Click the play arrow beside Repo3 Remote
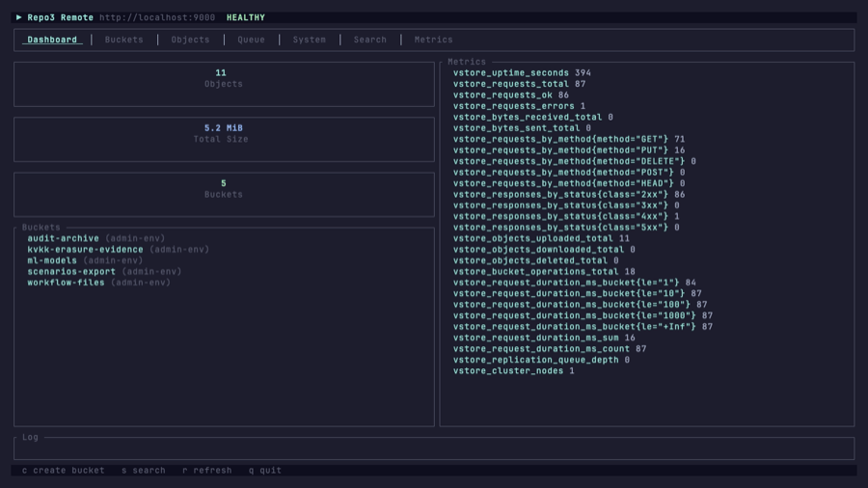The image size is (868, 488). pyautogui.click(x=19, y=17)
